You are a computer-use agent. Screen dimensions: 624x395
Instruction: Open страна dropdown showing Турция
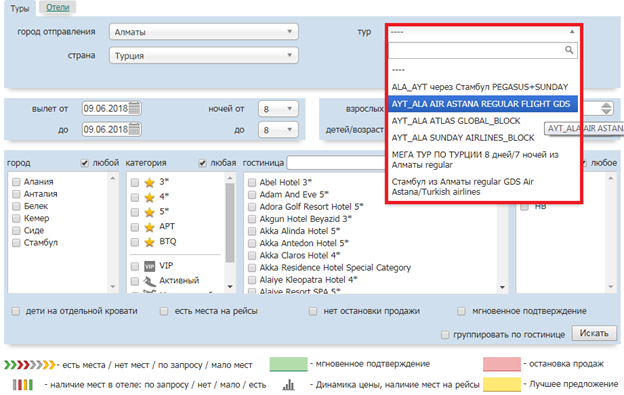click(204, 55)
